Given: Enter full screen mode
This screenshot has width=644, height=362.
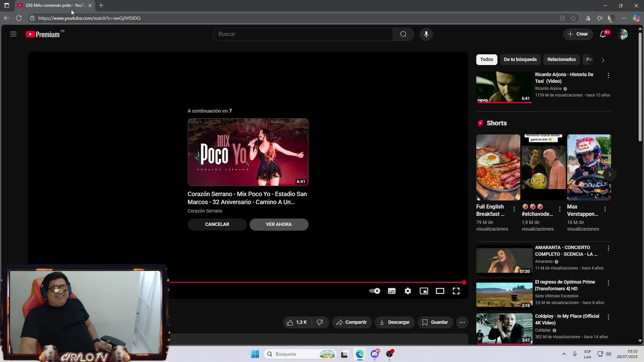Looking at the screenshot, I should pos(456,291).
